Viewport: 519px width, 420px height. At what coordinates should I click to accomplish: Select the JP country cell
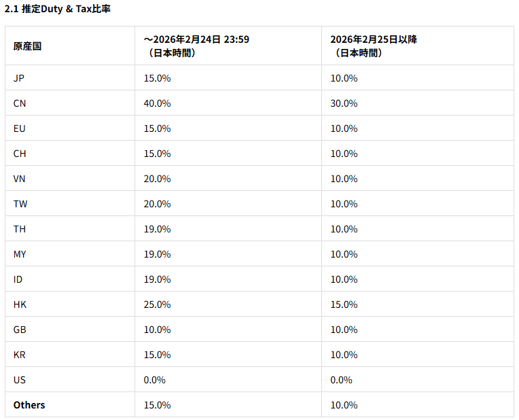click(19, 78)
